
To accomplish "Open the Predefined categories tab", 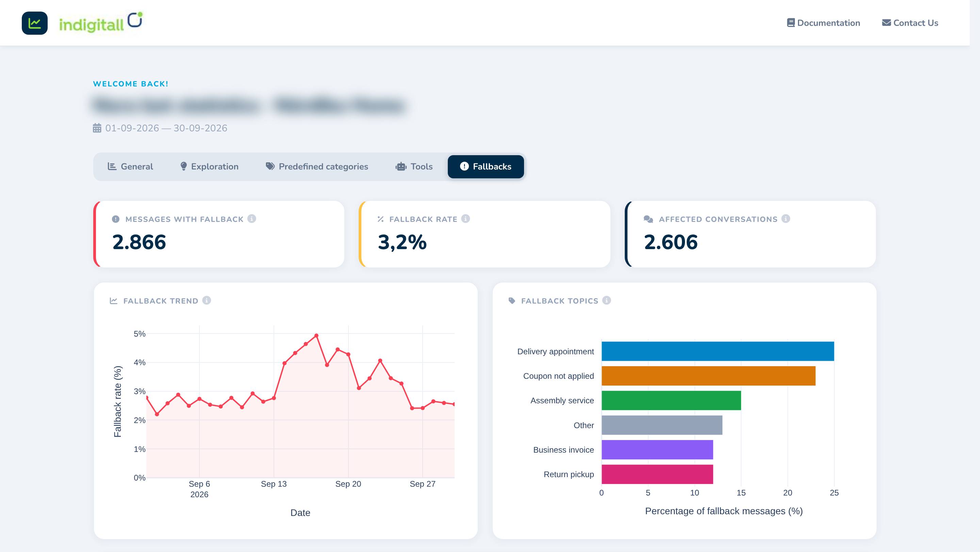I will pyautogui.click(x=317, y=167).
